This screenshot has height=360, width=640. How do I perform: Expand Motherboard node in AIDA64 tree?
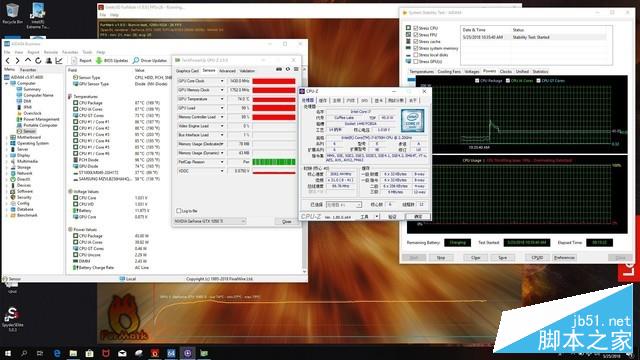7,138
